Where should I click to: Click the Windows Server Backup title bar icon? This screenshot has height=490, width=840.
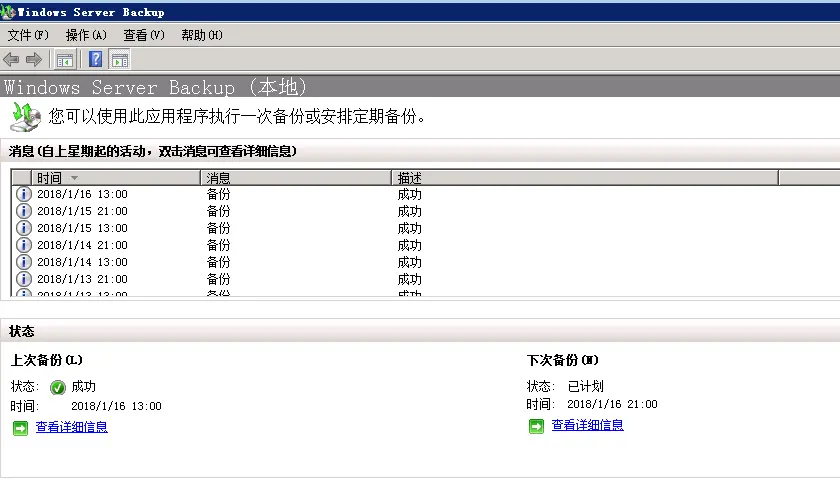coord(8,11)
